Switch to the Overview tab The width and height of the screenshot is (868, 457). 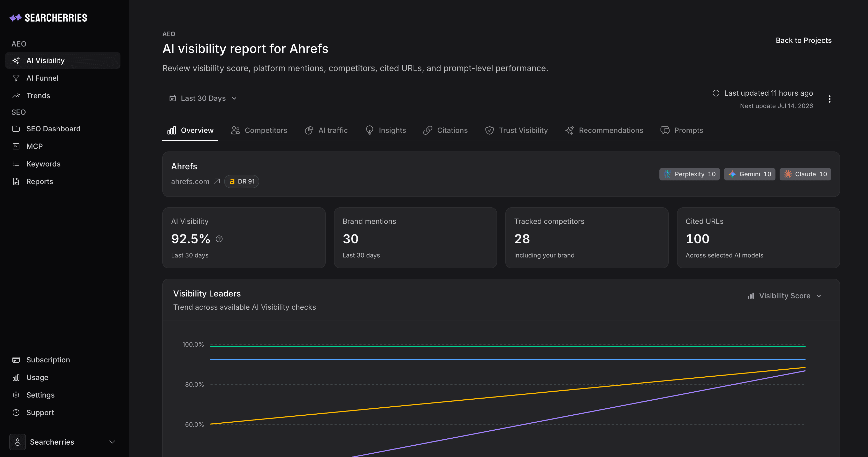pos(191,131)
